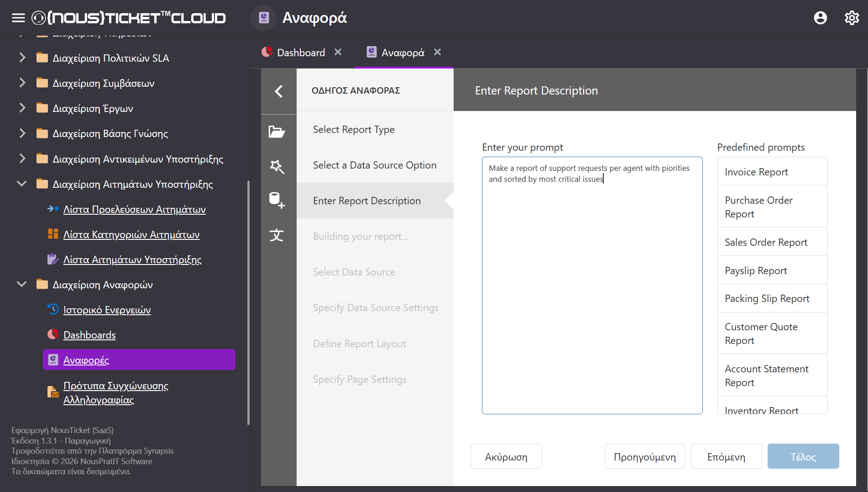The width and height of the screenshot is (868, 492).
Task: Expand Διαχείριση Συμβάσεων chevron
Action: click(22, 83)
